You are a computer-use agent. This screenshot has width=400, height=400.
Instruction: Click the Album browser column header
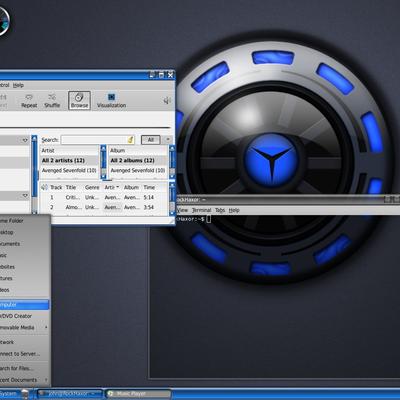(x=138, y=151)
